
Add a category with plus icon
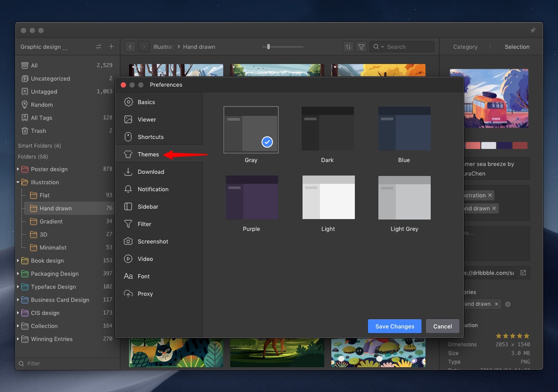tap(508, 304)
